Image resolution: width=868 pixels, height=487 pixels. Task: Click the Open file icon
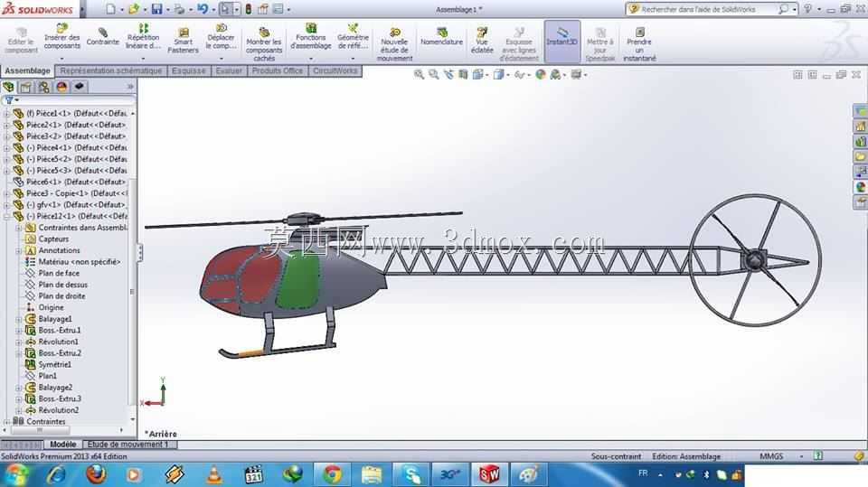coord(134,9)
